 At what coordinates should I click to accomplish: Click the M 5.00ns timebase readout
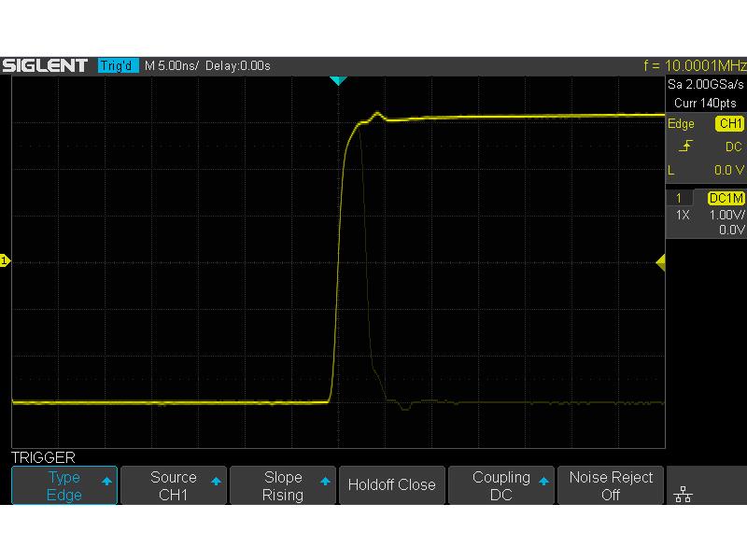click(171, 65)
